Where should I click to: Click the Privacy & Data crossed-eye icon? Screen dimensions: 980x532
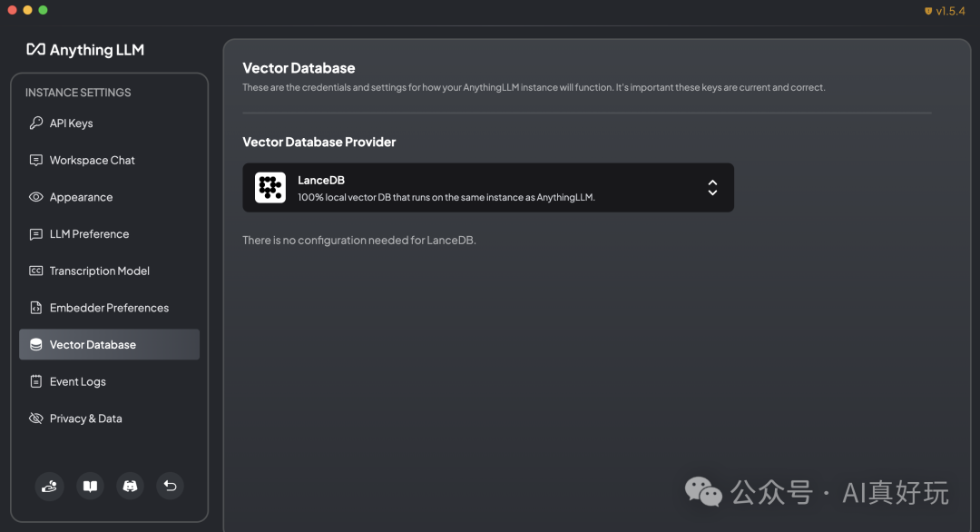tap(36, 419)
